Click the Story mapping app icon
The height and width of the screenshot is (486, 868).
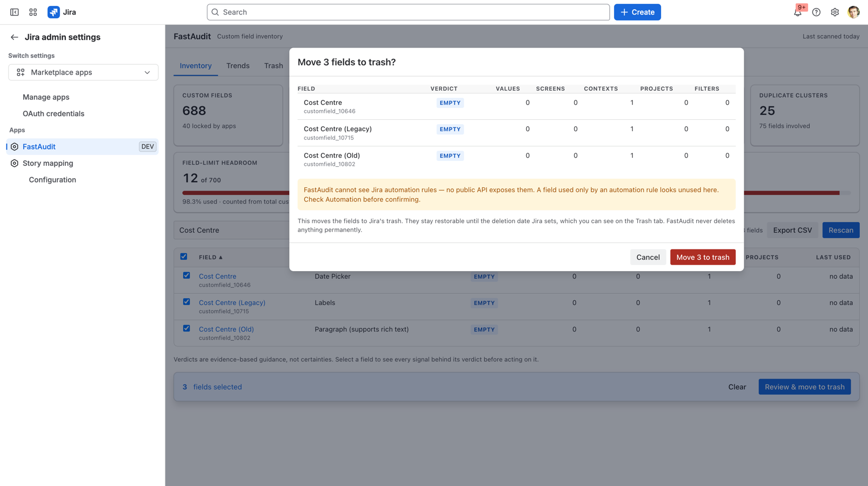15,163
